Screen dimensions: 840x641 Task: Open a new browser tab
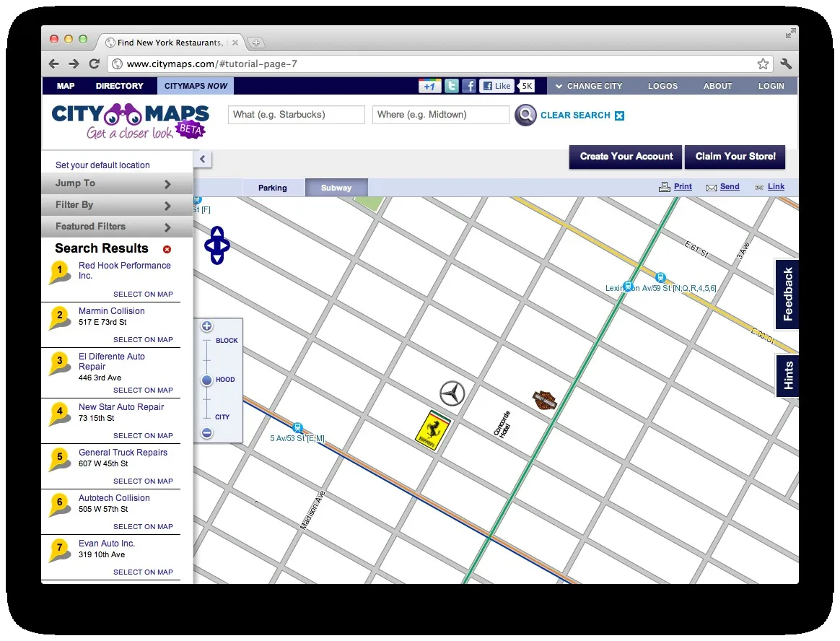[256, 43]
